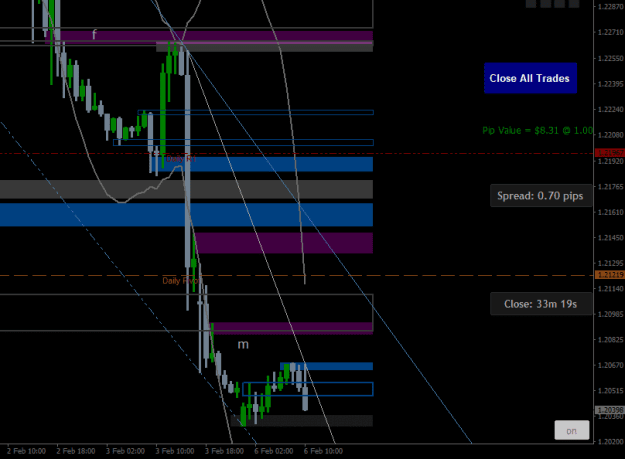This screenshot has width=625, height=459.
Task: Select the green Pip Value = $8.31 text
Action: (x=538, y=130)
